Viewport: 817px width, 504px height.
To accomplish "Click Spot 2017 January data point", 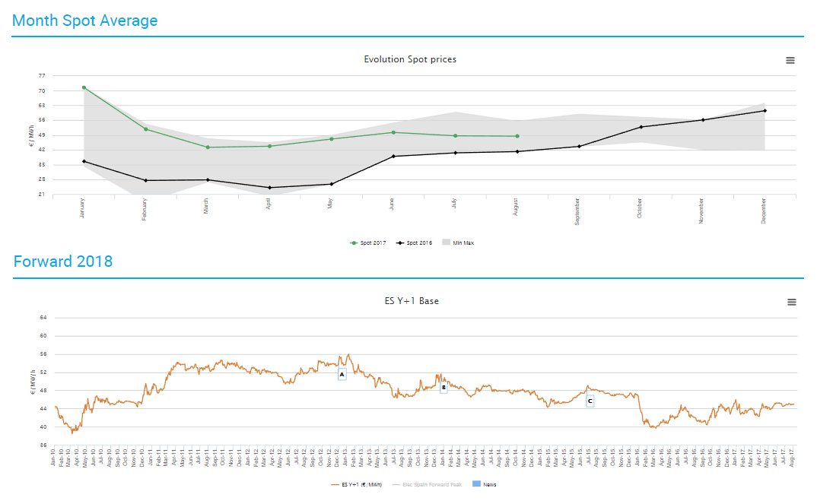I will click(84, 87).
